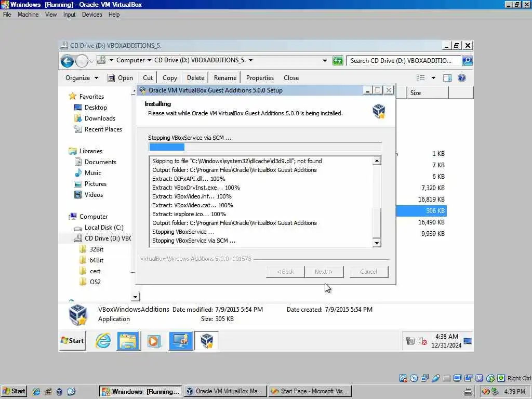
Task: Click the change view icon
Action: [x=421, y=78]
